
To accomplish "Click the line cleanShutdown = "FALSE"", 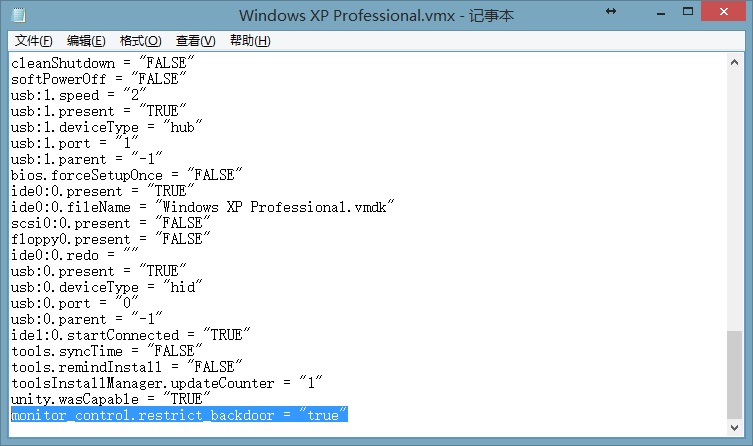I will pyautogui.click(x=102, y=63).
